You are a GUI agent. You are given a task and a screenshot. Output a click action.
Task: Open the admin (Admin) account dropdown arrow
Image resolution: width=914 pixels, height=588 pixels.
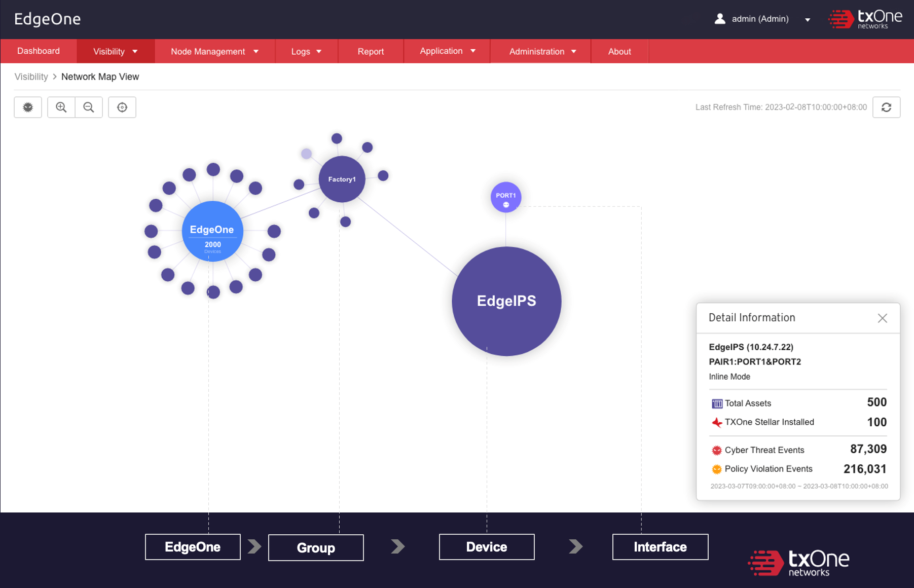tap(808, 20)
